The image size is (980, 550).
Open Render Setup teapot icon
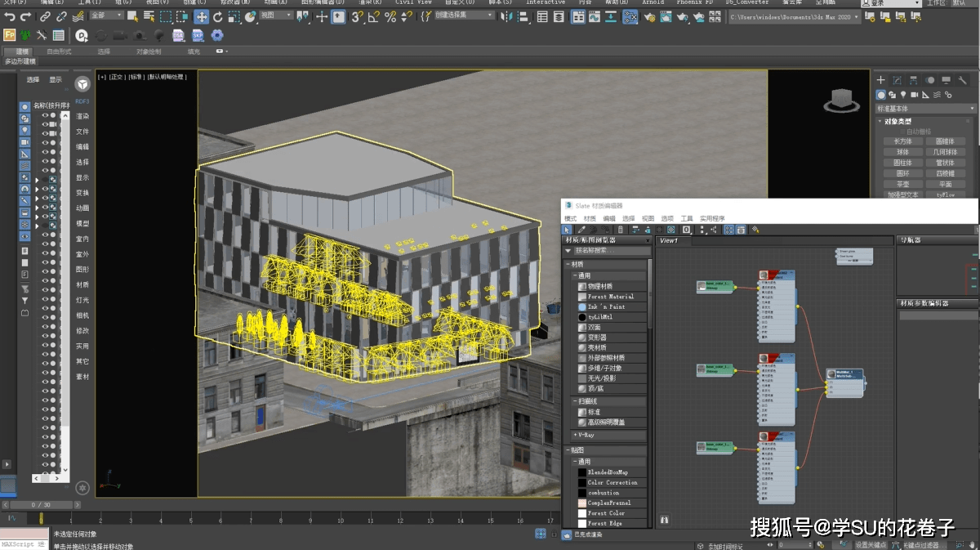(649, 16)
